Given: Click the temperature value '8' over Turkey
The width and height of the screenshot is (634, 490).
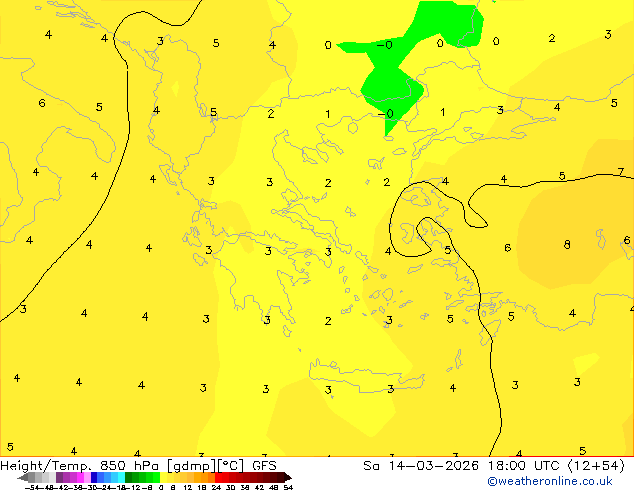Looking at the screenshot, I should (x=567, y=245).
